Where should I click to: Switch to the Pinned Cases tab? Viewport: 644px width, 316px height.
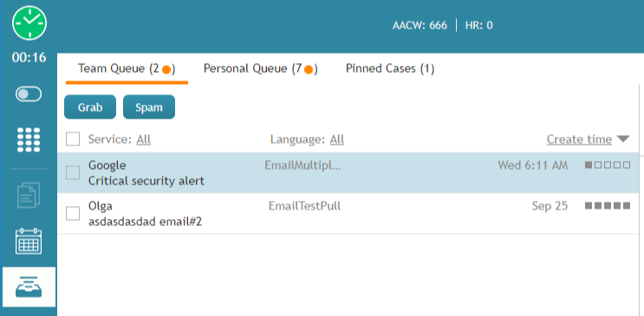pyautogui.click(x=390, y=68)
